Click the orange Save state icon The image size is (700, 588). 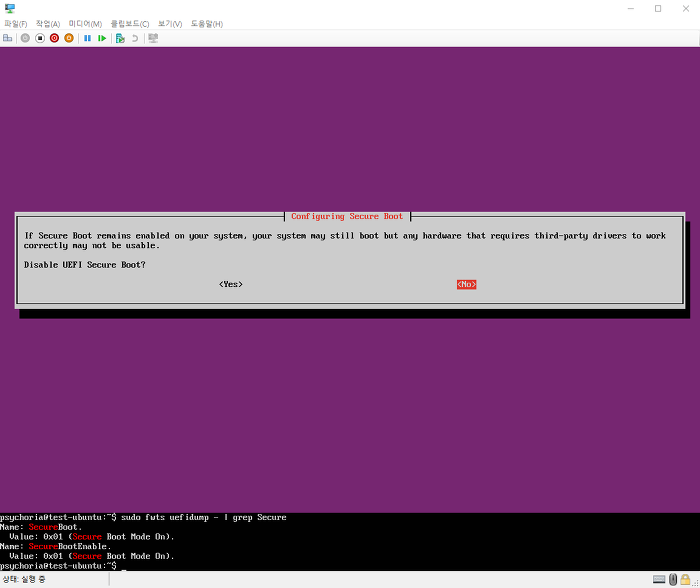pos(69,38)
